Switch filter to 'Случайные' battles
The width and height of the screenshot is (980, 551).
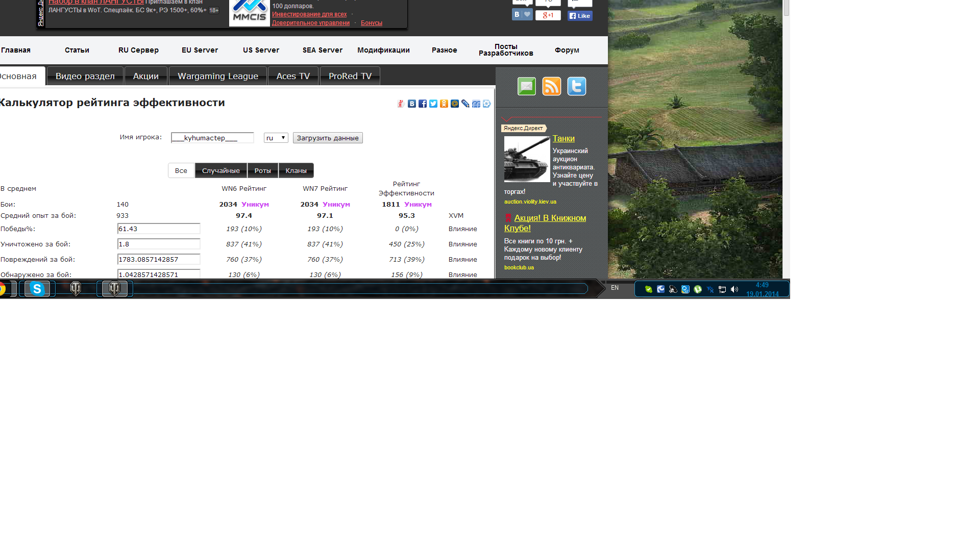point(221,170)
